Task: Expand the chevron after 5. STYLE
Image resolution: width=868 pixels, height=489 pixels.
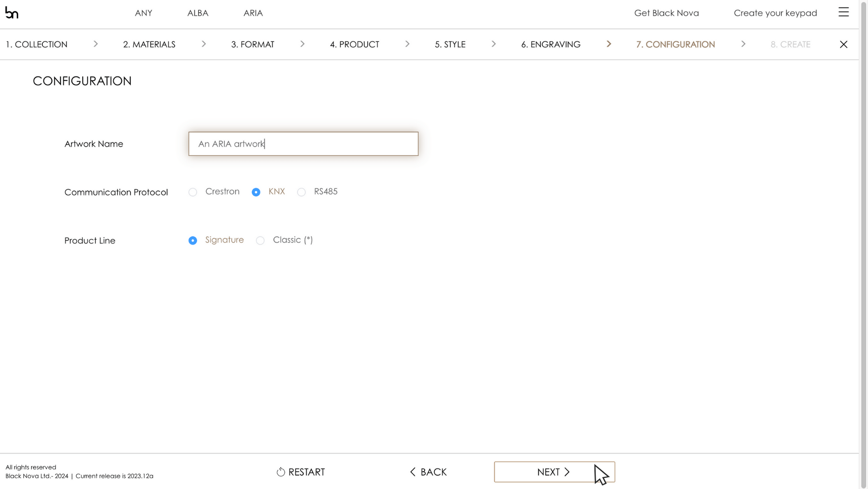Action: [x=493, y=44]
